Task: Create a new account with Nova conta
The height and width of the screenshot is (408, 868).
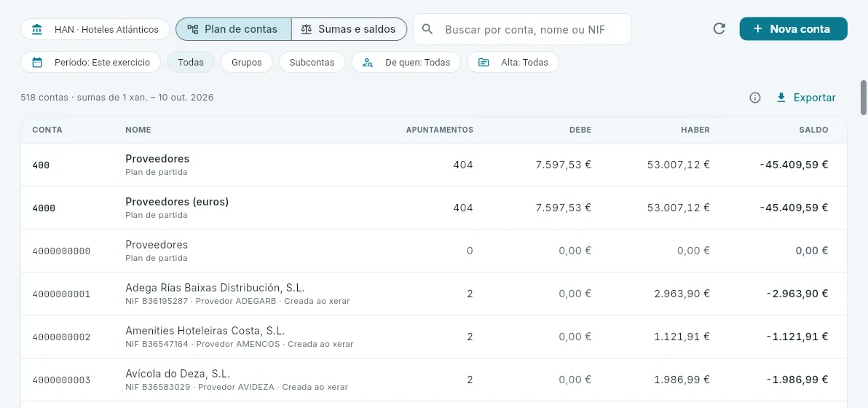Action: tap(793, 29)
